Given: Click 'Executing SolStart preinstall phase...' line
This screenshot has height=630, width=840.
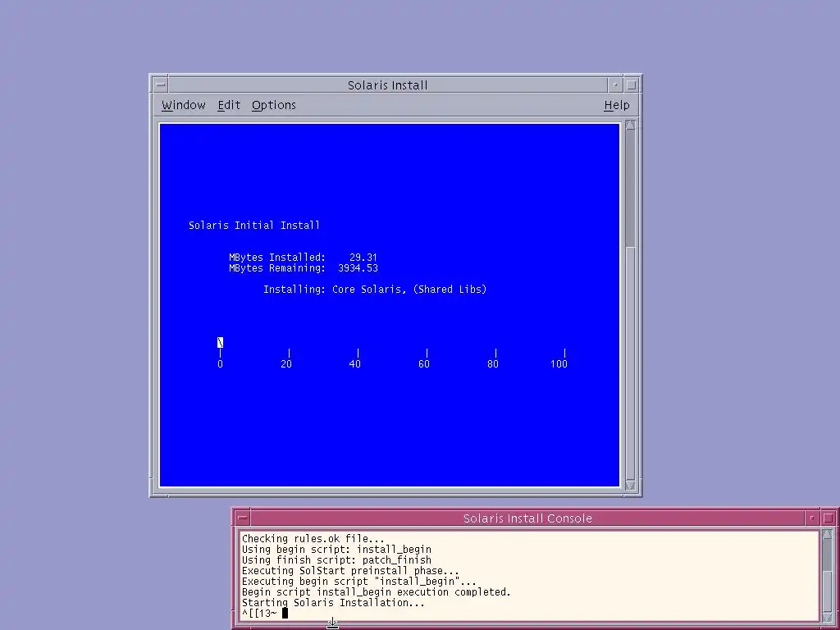Looking at the screenshot, I should pos(350,571).
